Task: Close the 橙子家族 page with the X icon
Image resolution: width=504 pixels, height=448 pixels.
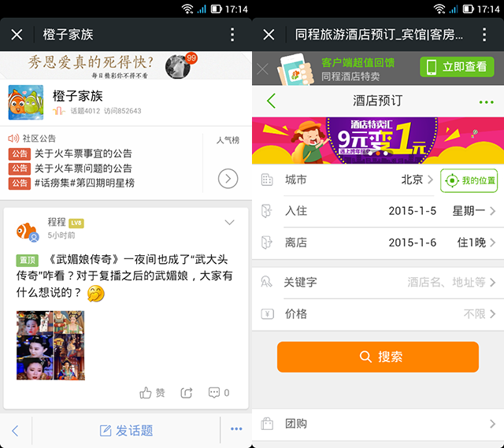Action: coord(17,35)
